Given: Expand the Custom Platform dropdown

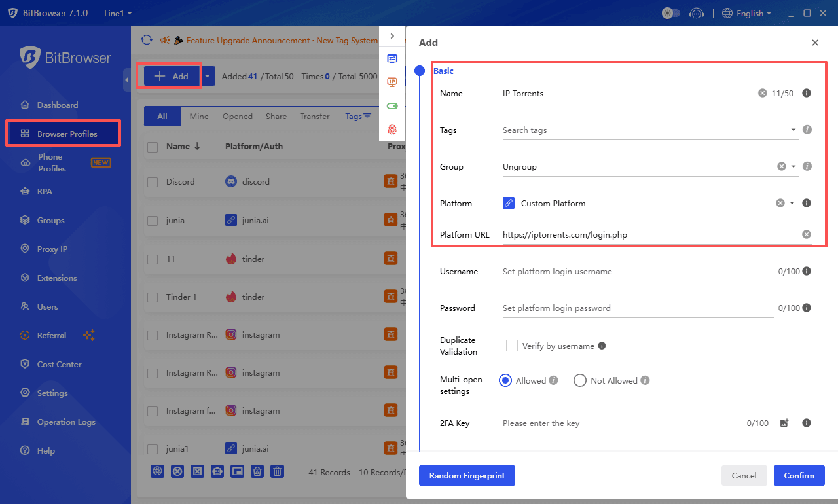Looking at the screenshot, I should (x=793, y=203).
